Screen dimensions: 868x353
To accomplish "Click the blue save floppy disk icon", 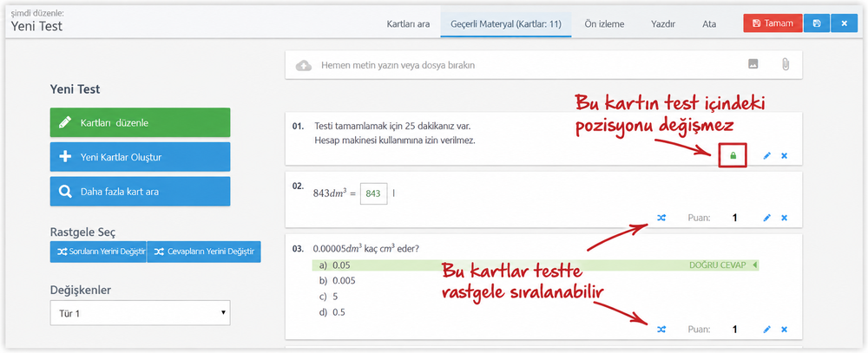I will point(817,23).
